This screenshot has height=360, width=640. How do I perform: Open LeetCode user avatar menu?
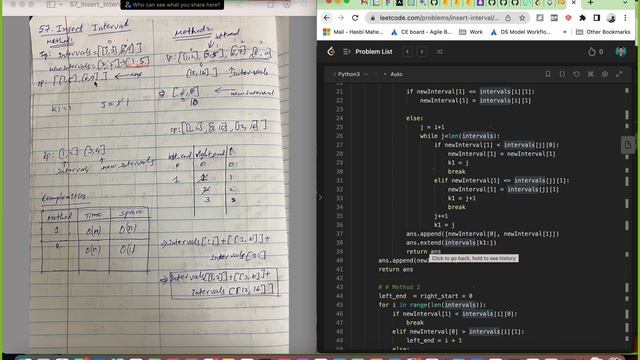click(621, 51)
